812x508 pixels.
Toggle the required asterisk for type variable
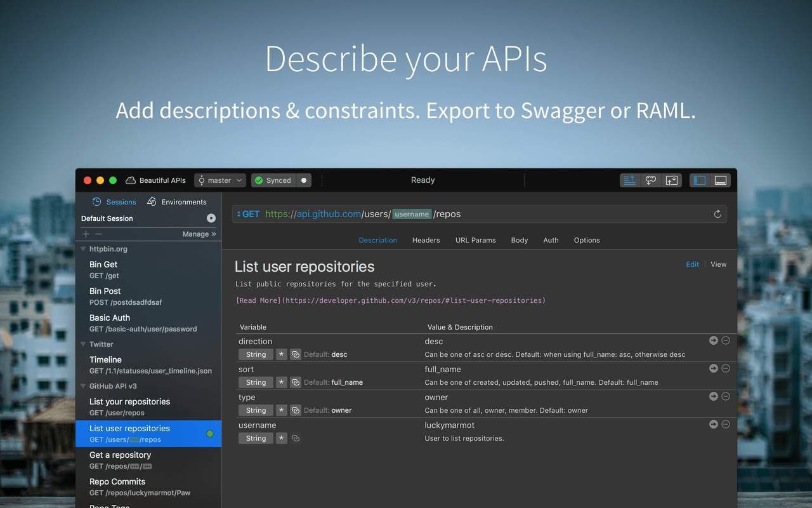pos(281,410)
